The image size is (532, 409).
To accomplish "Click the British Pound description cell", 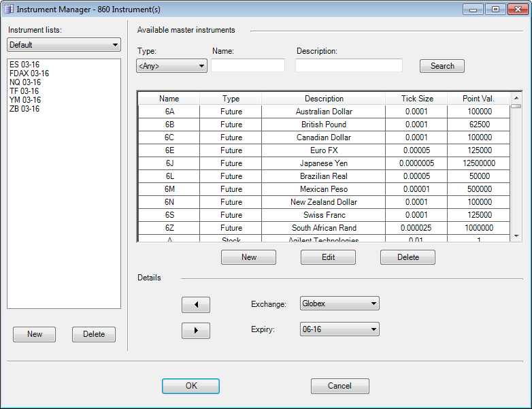I will pyautogui.click(x=324, y=125).
